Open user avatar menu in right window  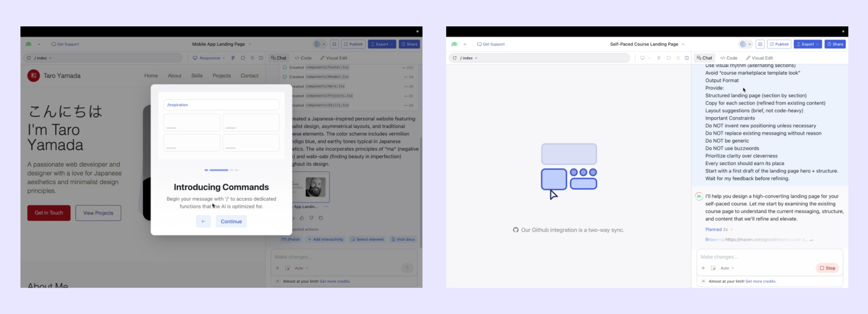coord(745,44)
